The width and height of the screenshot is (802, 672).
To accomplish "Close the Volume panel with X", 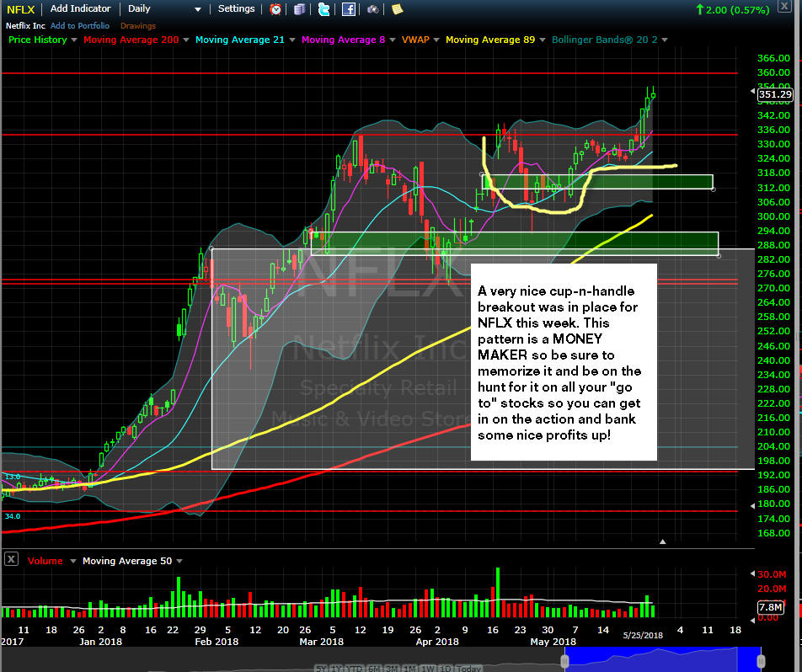I will (x=11, y=559).
